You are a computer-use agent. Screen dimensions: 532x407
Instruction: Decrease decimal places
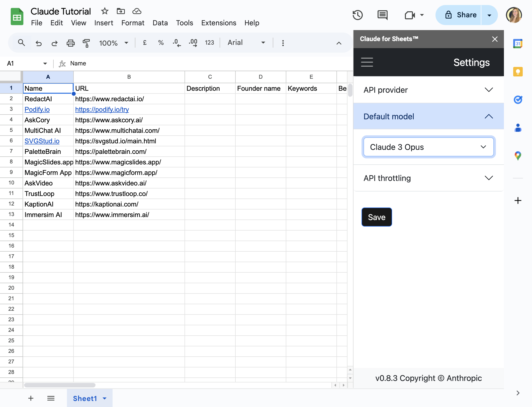tap(177, 43)
